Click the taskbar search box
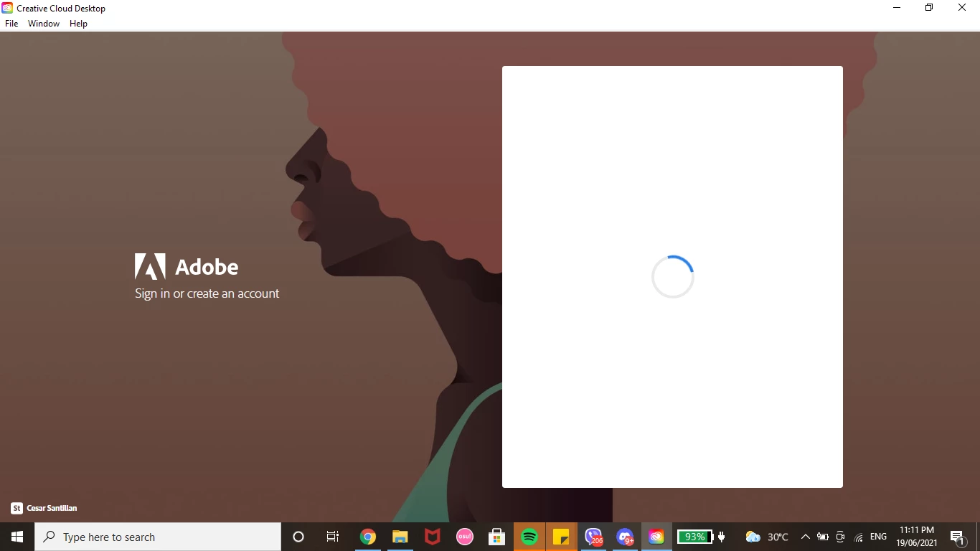 coord(158,537)
